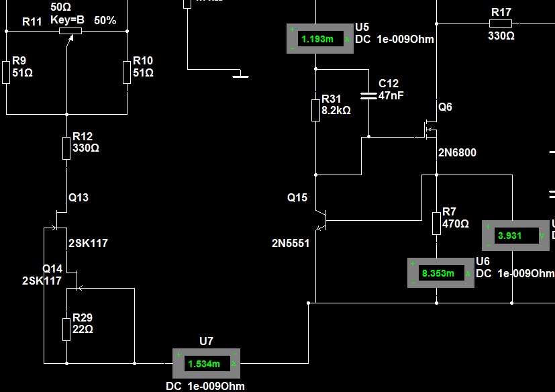Viewport: 555px width, 392px height.
Task: Click the 'R17' reference label
Action: click(501, 12)
